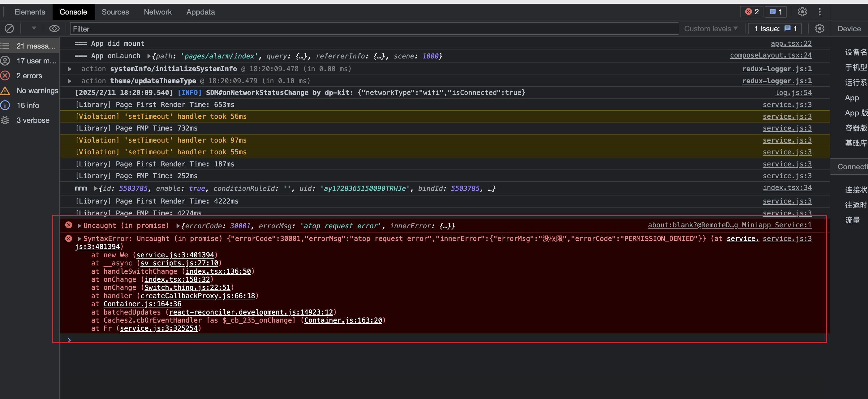Open the Network tab
868x399 pixels.
coord(158,12)
